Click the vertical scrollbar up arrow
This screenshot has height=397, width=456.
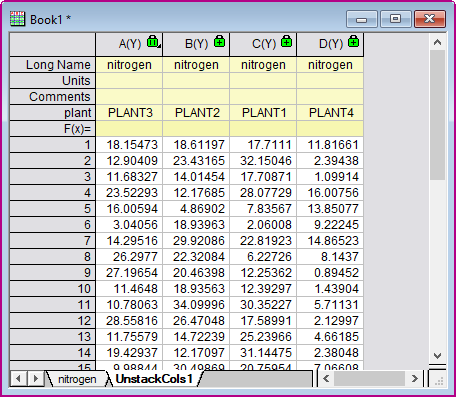437,42
